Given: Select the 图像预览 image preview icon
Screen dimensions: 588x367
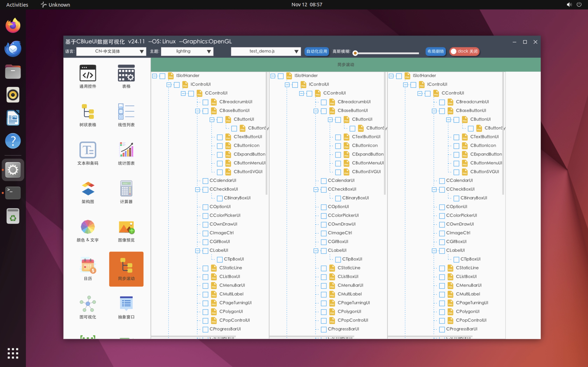Looking at the screenshot, I should (126, 227).
